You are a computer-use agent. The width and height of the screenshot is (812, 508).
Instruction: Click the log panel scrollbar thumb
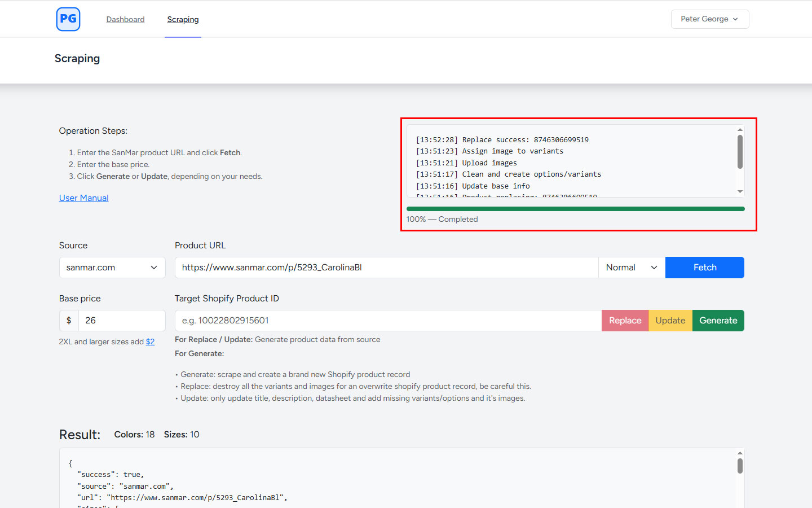click(x=740, y=151)
